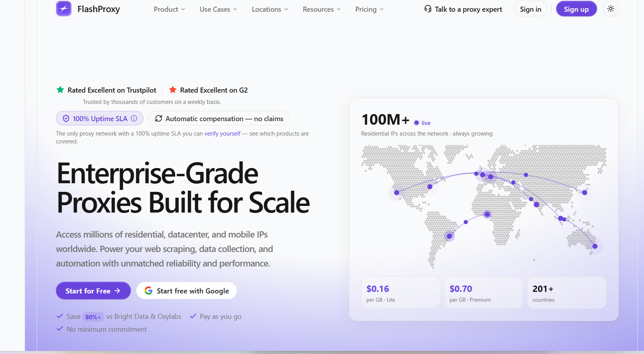Select the $0.70 per GB Premium card
The image size is (644, 354).
(484, 293)
